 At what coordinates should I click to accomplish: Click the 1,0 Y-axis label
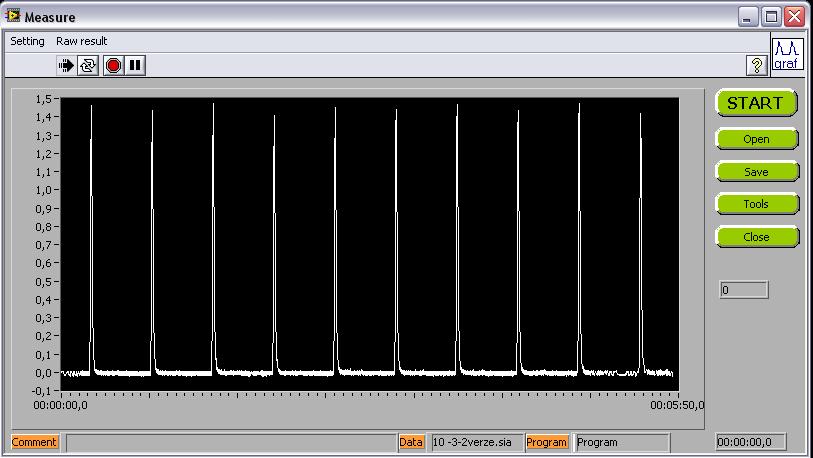[x=44, y=190]
